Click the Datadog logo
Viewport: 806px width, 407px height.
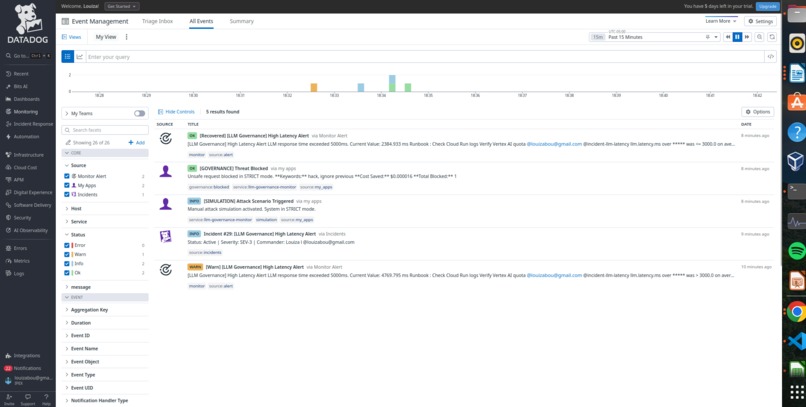pos(26,23)
